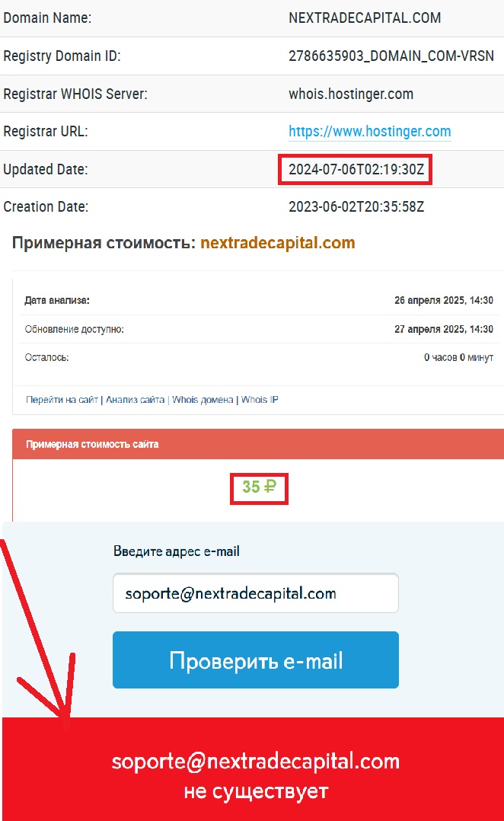This screenshot has height=821, width=504.
Task: Click the Дата анализа 26 апреля date
Action: click(444, 301)
